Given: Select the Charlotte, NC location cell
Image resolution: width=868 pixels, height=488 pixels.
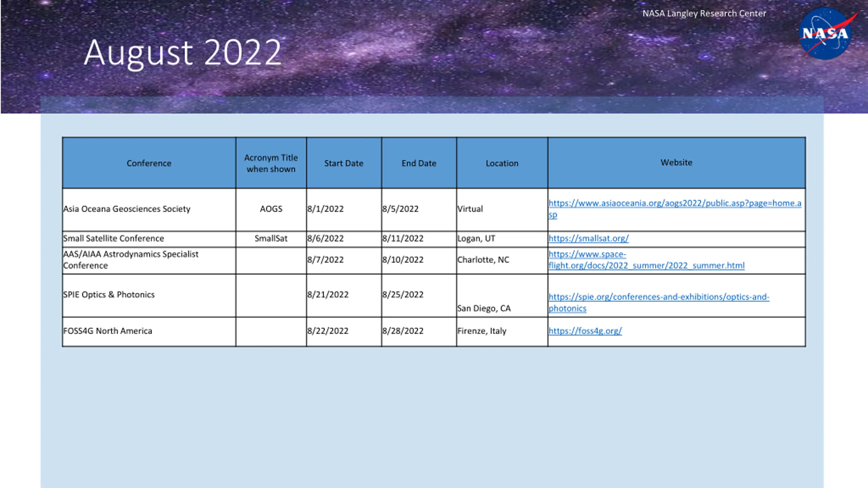Looking at the screenshot, I should (502, 260).
